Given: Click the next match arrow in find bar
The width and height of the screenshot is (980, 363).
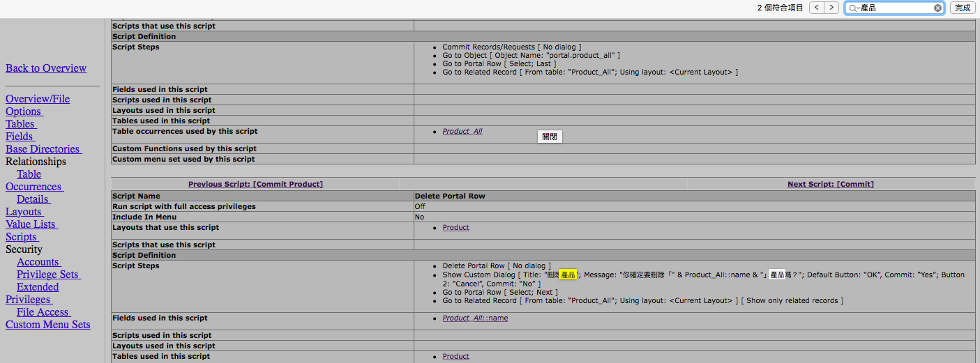Looking at the screenshot, I should (831, 8).
